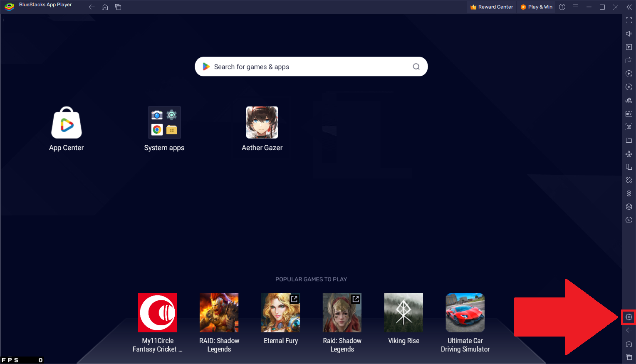Open the hamburger menu
Screen dimensions: 636x364
[x=576, y=7]
